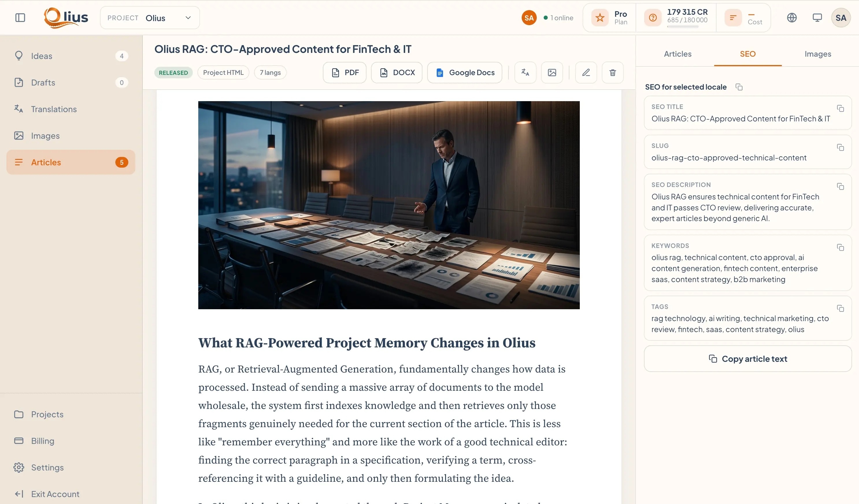Open the SA user avatar menu
This screenshot has width=859, height=504.
[x=841, y=18]
